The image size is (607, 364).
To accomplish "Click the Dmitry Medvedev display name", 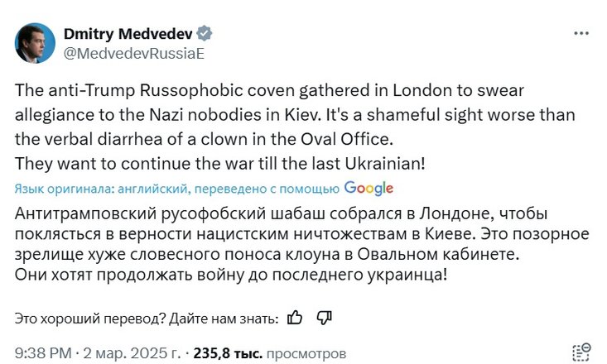I will (x=128, y=34).
